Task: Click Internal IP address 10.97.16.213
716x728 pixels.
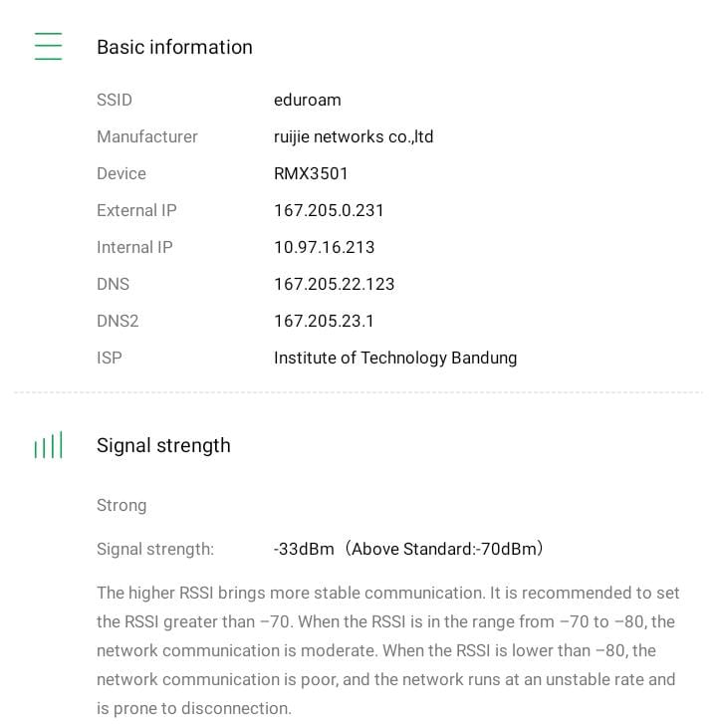Action: pos(324,247)
